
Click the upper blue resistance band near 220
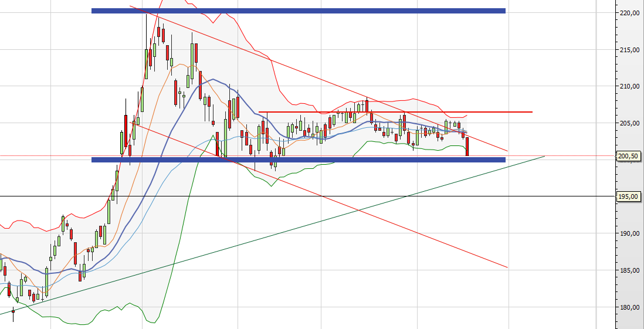[x=298, y=11]
